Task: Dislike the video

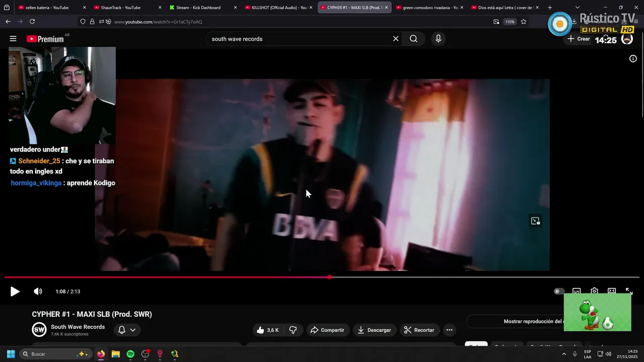Action: tap(293, 330)
